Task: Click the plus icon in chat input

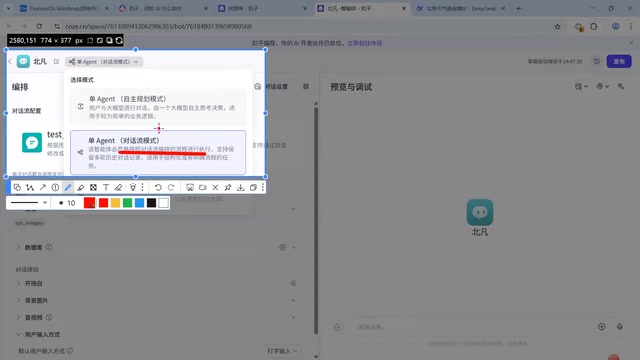Action: pos(601,327)
